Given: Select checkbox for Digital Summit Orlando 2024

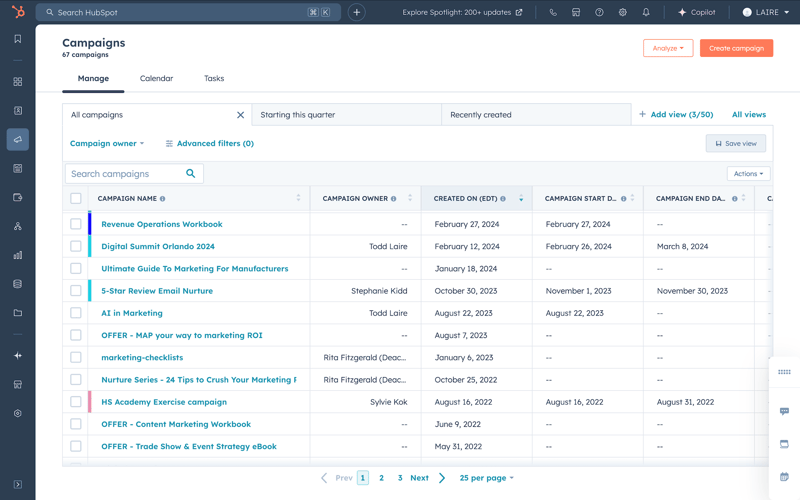Looking at the screenshot, I should point(76,246).
